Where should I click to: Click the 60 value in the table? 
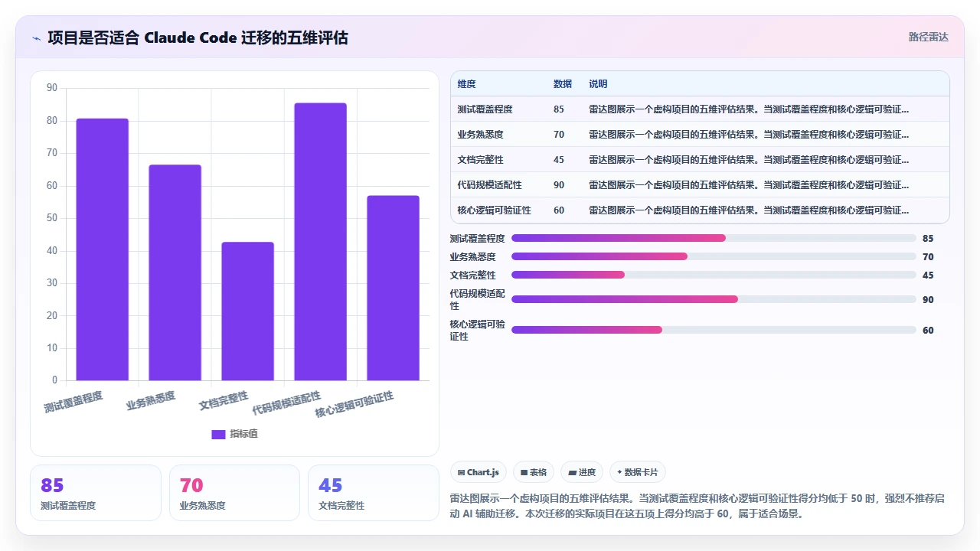point(559,210)
